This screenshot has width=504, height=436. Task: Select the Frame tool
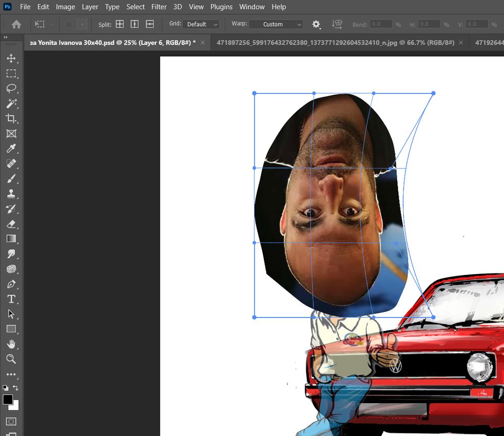click(x=11, y=133)
